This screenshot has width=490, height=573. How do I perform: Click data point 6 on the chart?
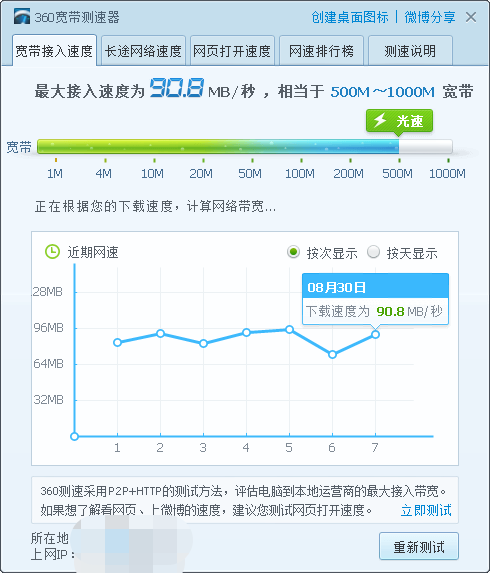point(332,354)
